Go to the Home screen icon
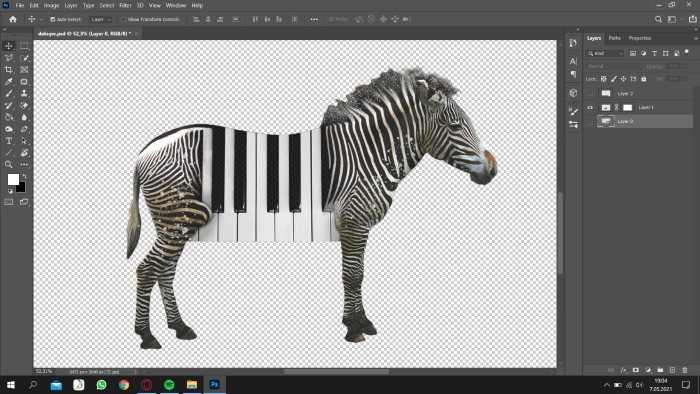Screen dimensions: 700x394 click(12, 19)
